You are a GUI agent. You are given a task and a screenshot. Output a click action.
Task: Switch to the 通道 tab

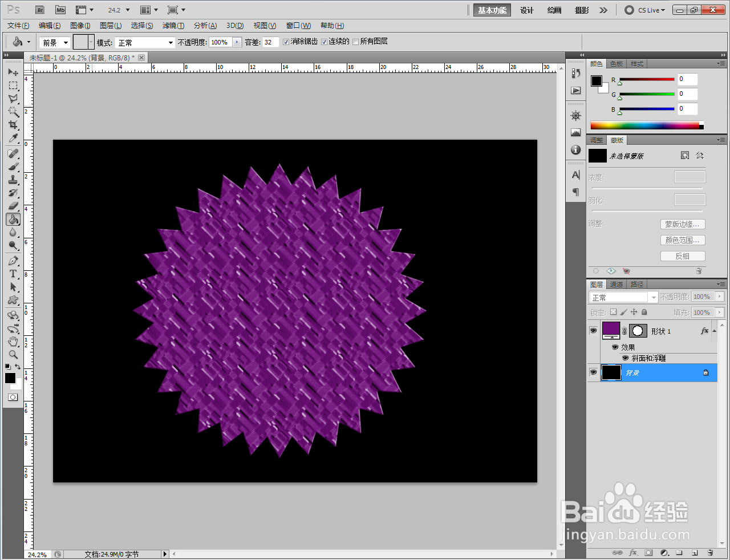[617, 284]
